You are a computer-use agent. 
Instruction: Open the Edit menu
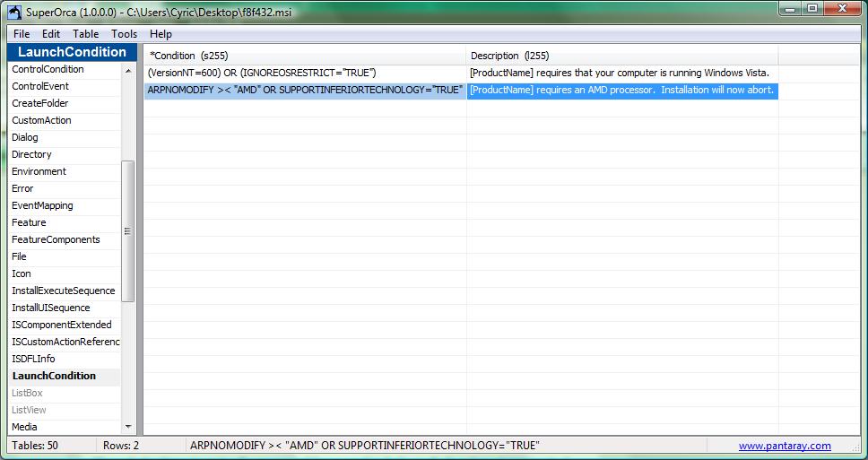pos(51,34)
